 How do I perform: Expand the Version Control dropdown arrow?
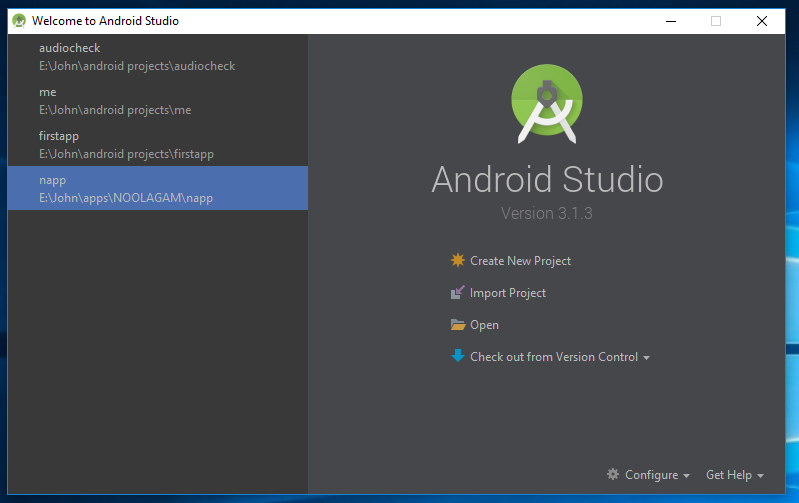pos(646,358)
